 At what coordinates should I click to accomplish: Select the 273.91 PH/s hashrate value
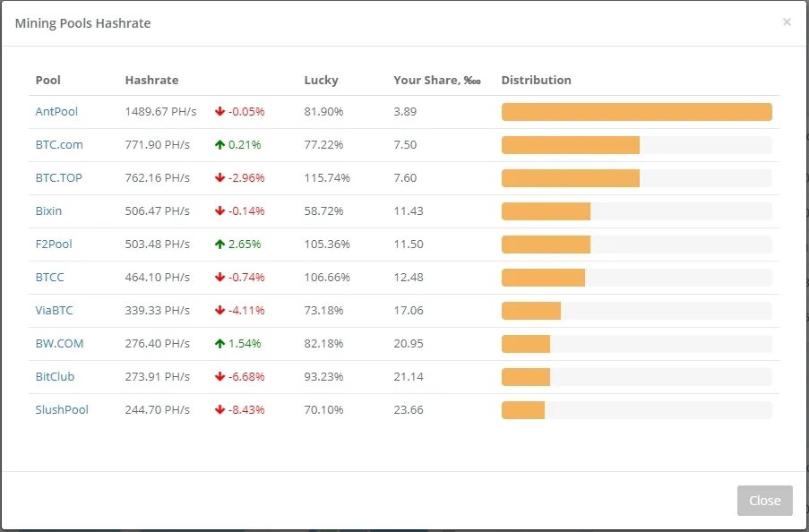pyautogui.click(x=158, y=376)
